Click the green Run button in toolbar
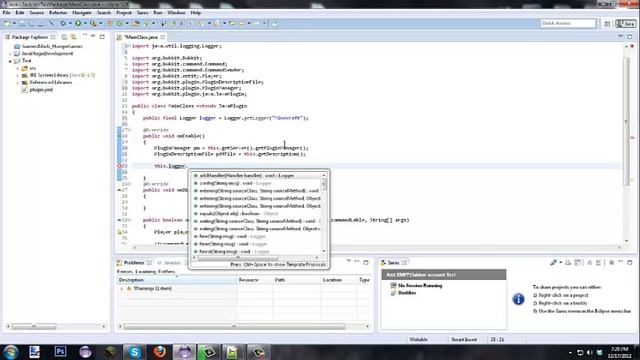 pyautogui.click(x=78, y=24)
